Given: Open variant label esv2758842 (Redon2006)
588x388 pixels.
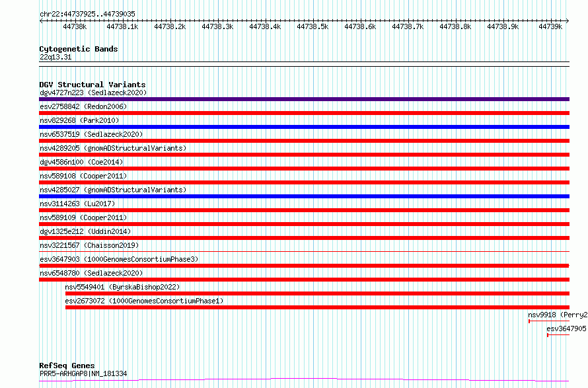Looking at the screenshot, I should [83, 106].
